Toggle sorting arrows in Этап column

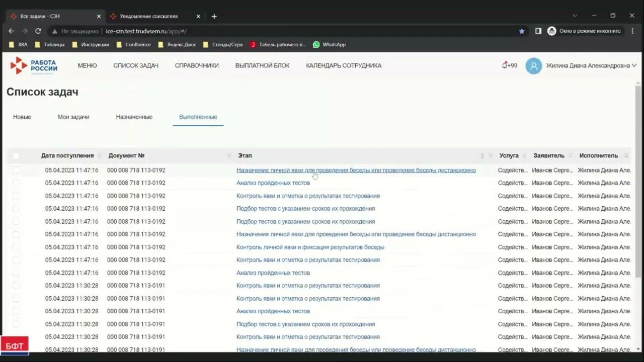click(x=482, y=156)
